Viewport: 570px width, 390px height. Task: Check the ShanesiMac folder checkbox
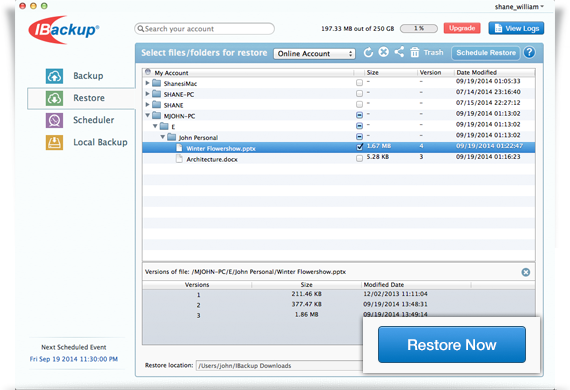click(x=360, y=83)
